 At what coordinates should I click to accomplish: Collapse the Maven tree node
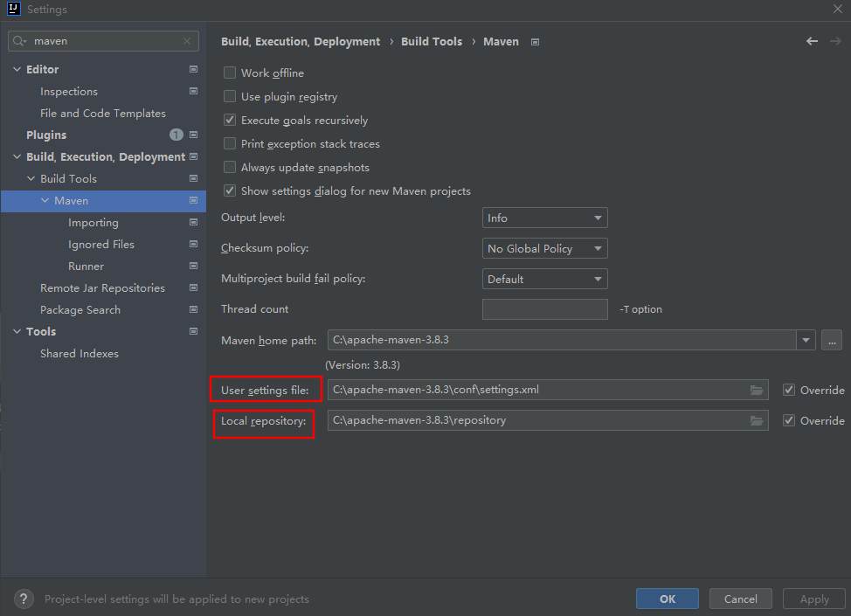(x=45, y=200)
